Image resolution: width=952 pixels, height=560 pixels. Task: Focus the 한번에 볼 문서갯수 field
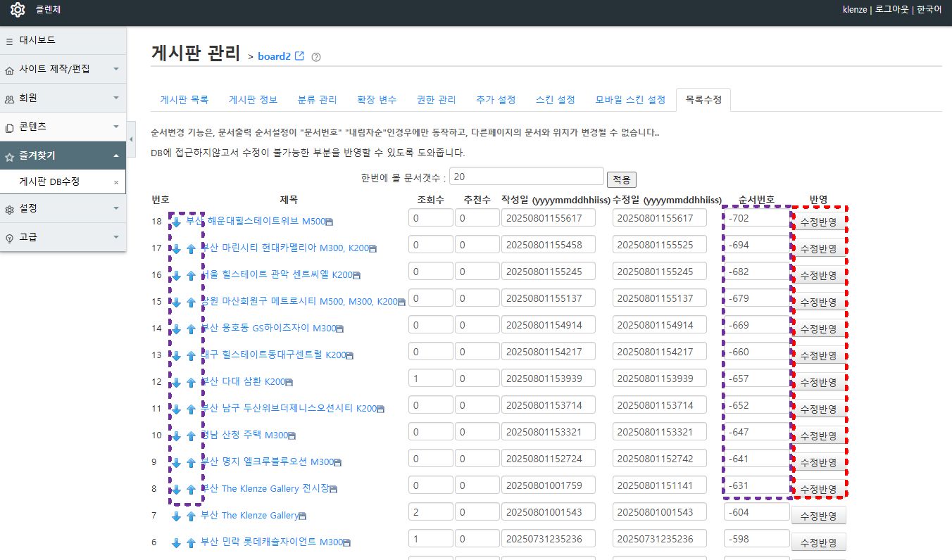[527, 176]
